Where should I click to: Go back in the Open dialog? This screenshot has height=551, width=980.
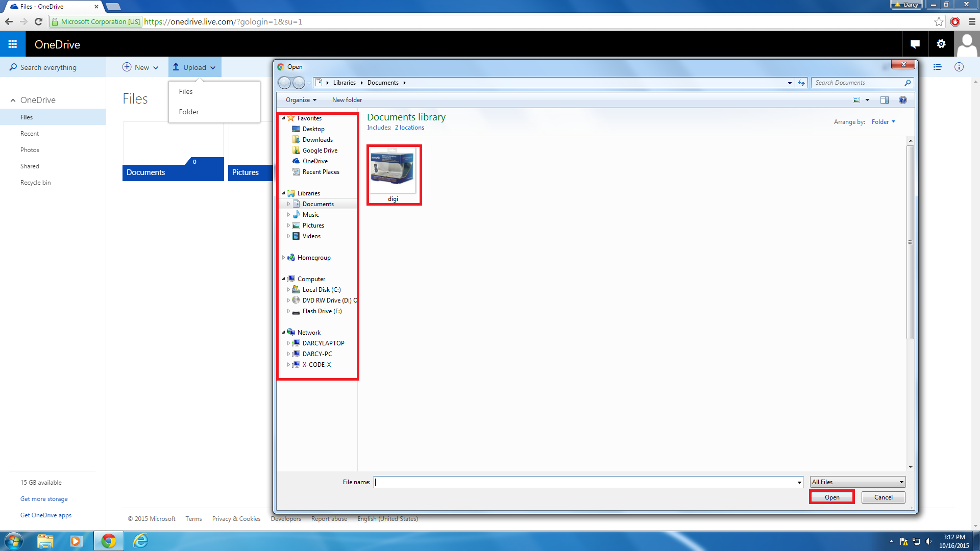(284, 83)
